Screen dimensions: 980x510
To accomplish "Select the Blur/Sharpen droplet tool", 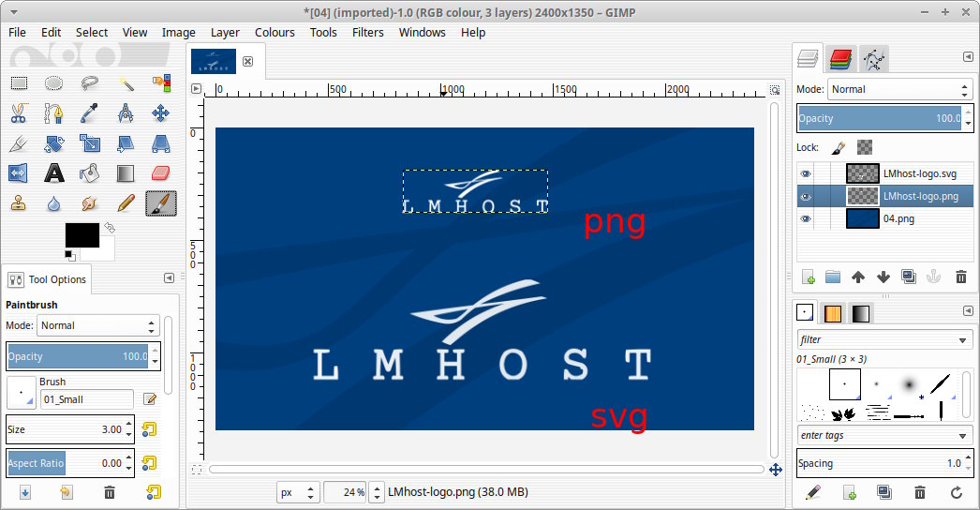I will tap(53, 203).
